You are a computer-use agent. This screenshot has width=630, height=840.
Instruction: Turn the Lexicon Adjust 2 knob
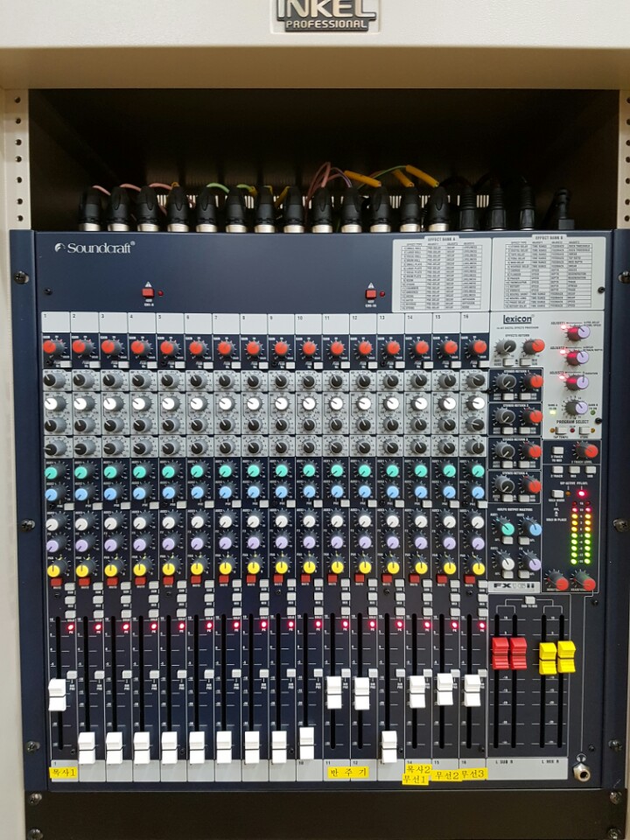[x=577, y=357]
